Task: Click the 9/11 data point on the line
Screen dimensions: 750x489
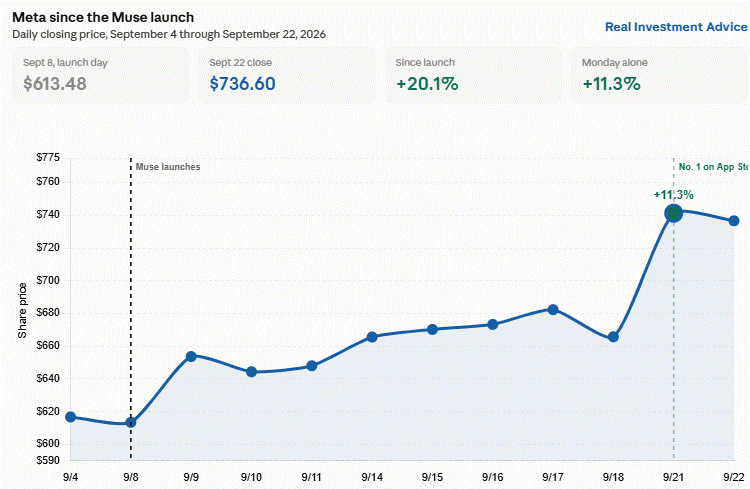Action: pyautogui.click(x=311, y=366)
